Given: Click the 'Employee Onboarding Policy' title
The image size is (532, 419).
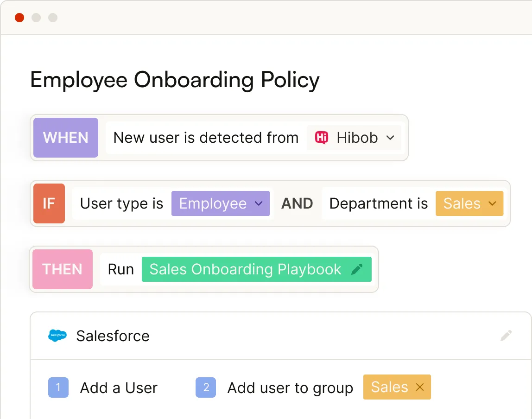Looking at the screenshot, I should (x=175, y=80).
